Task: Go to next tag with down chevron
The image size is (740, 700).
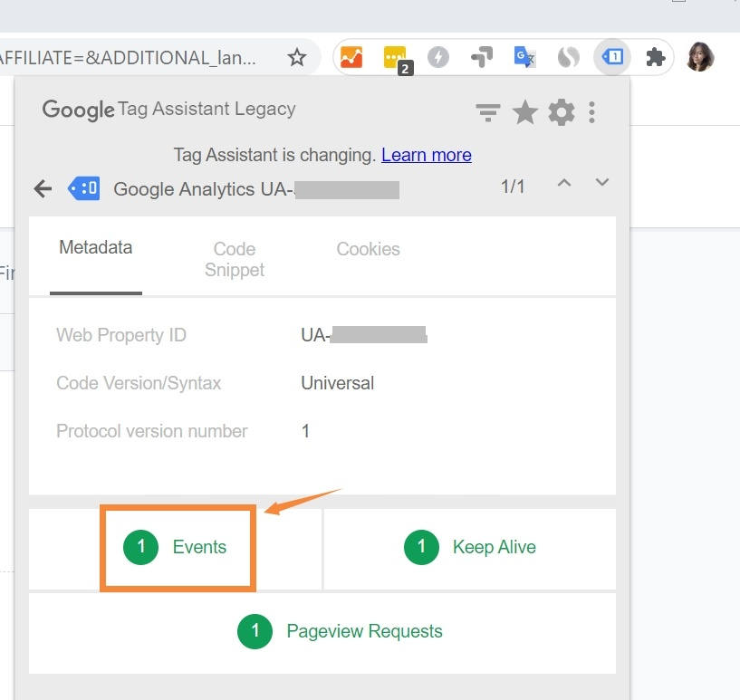Action: tap(601, 184)
